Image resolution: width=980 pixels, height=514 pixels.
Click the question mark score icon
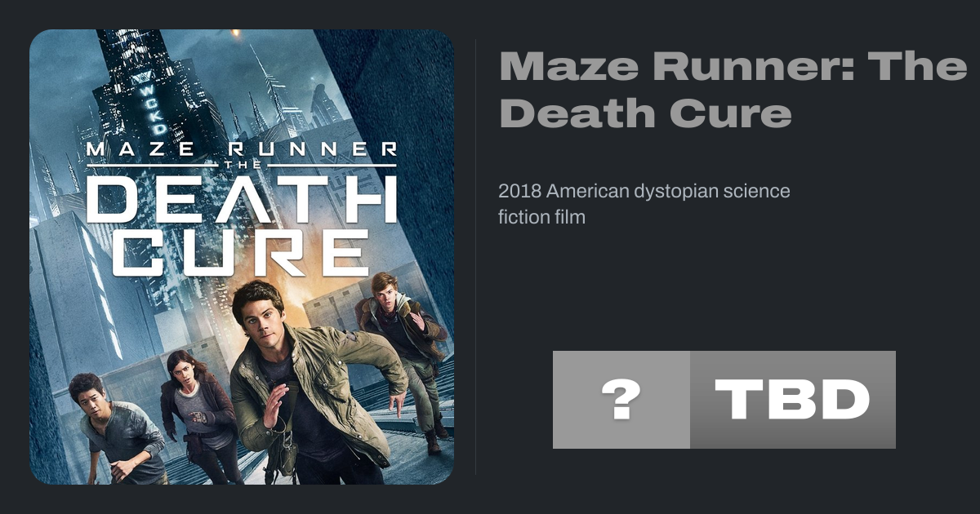point(621,400)
